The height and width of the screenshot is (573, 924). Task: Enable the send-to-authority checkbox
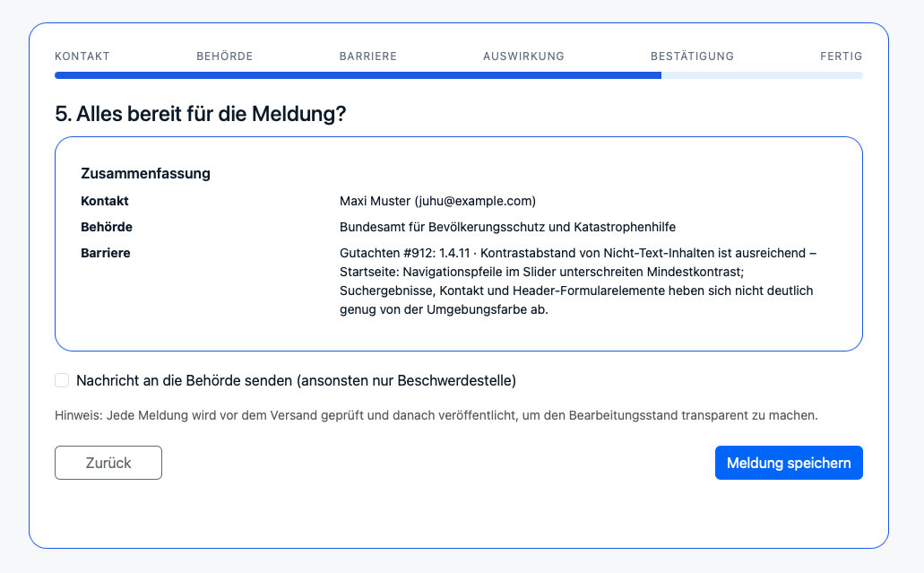pyautogui.click(x=62, y=380)
